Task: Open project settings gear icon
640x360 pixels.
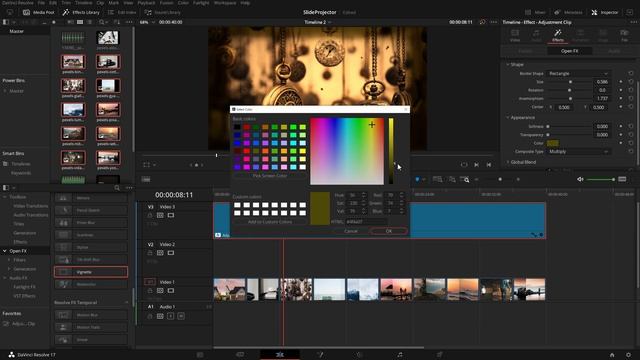Action: point(628,355)
